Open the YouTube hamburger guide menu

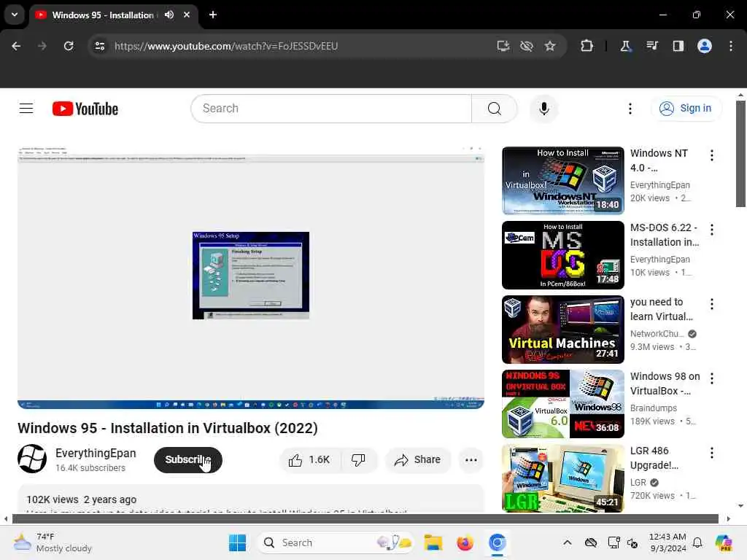pyautogui.click(x=26, y=109)
